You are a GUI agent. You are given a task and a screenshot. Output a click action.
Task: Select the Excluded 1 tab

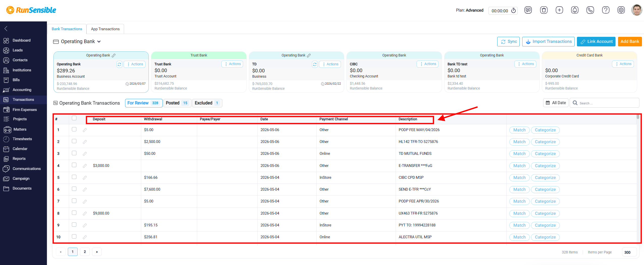point(207,103)
